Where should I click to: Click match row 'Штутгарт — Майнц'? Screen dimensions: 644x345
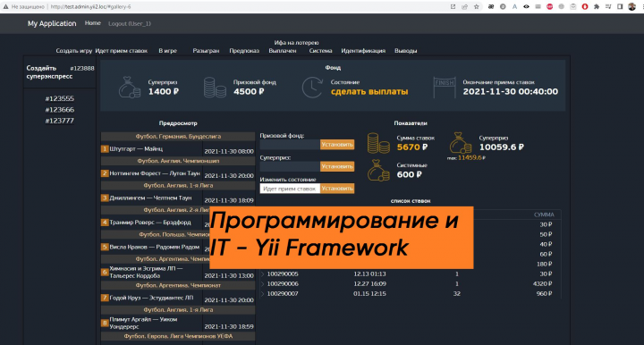pos(178,149)
